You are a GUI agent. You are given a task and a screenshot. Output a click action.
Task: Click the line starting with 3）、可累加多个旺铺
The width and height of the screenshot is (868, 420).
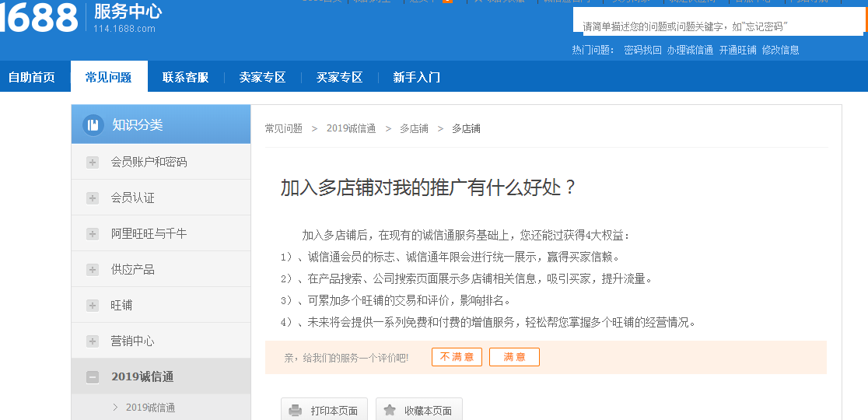(x=394, y=301)
